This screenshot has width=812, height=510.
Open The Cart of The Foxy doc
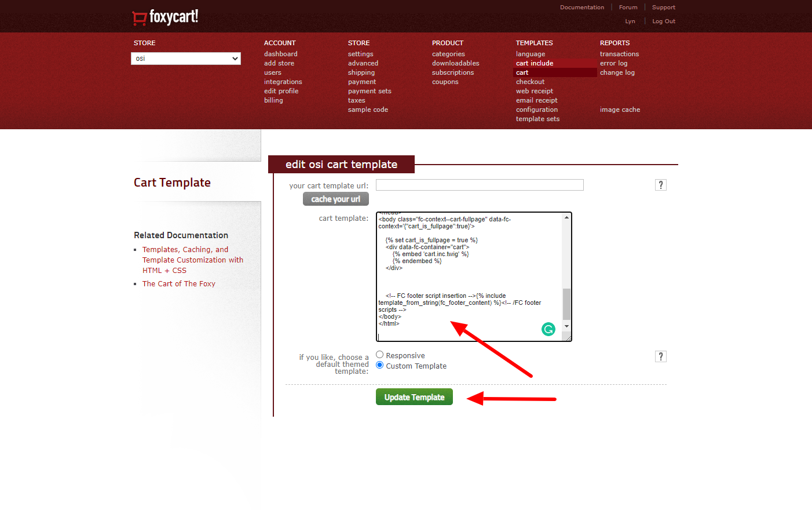tap(179, 284)
